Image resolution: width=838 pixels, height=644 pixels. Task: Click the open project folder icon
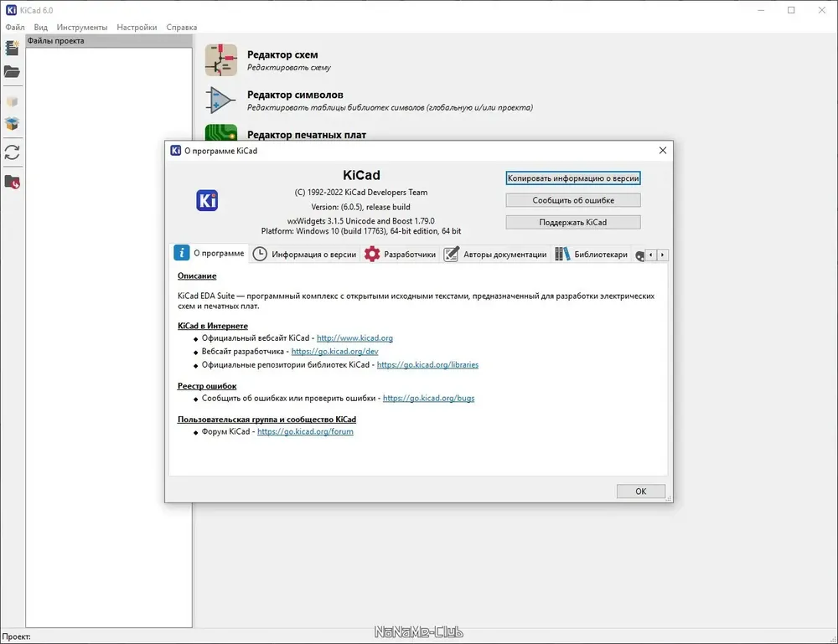click(x=12, y=71)
